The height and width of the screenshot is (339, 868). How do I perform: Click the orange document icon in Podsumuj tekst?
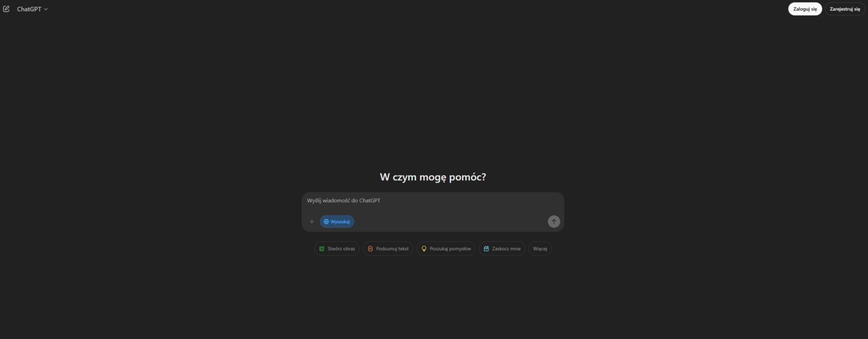pos(371,249)
